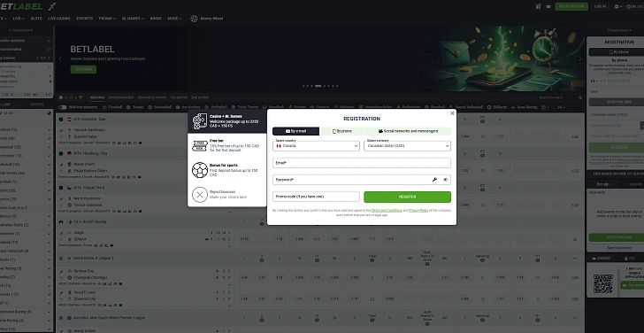
Task: Expand the MORE menu
Action: click(174, 19)
